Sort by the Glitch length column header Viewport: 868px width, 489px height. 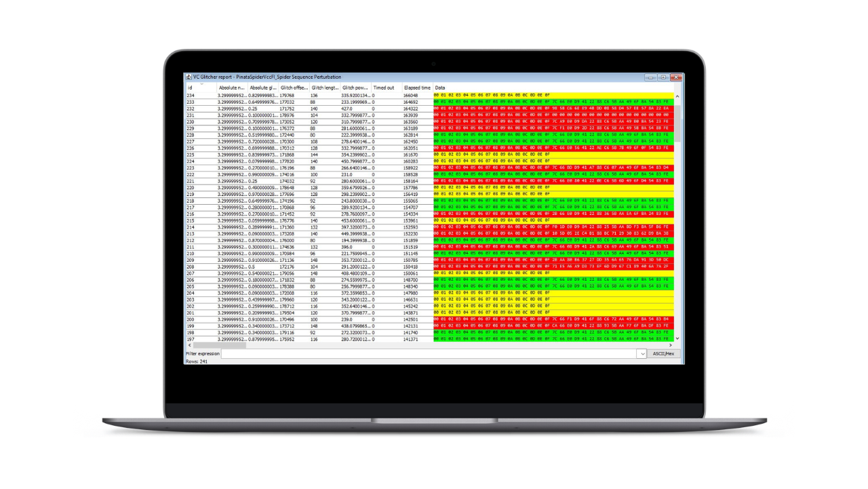[x=325, y=87]
